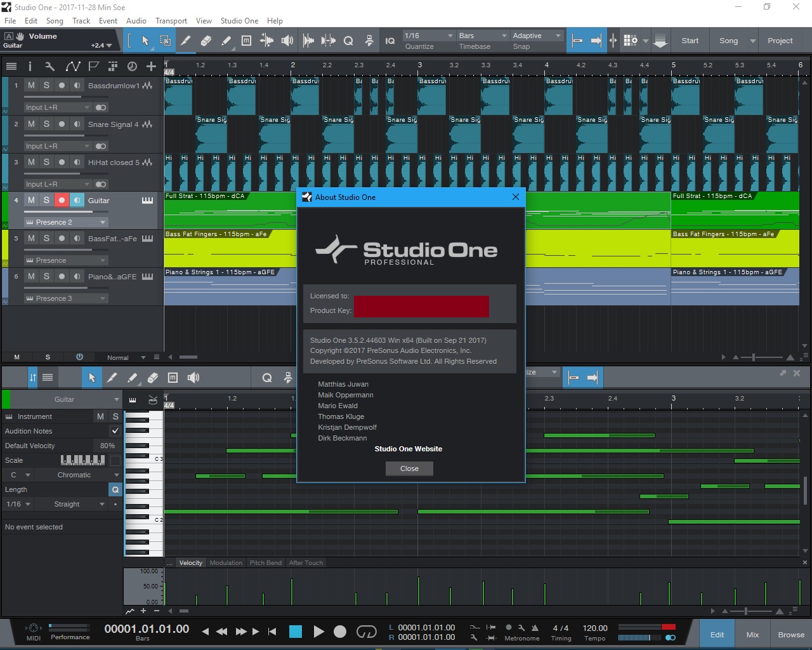Pick the Eraser tool in main toolbar
This screenshot has height=650, width=812.
[206, 41]
